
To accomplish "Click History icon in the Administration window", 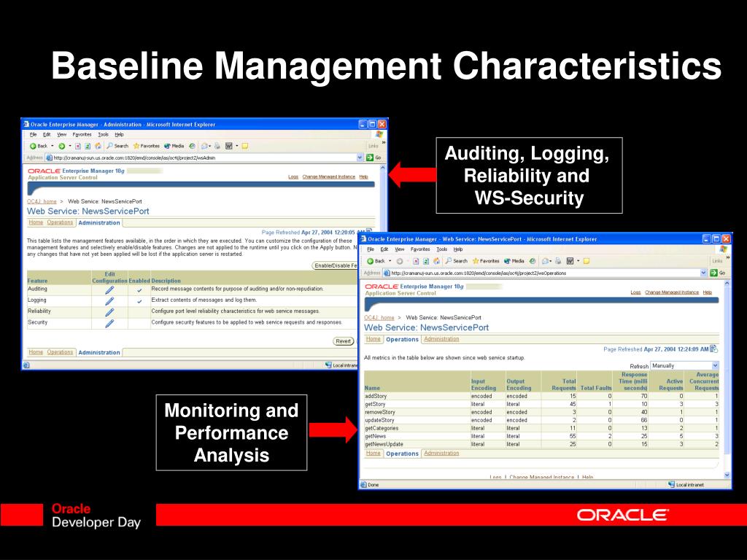I will [192, 146].
